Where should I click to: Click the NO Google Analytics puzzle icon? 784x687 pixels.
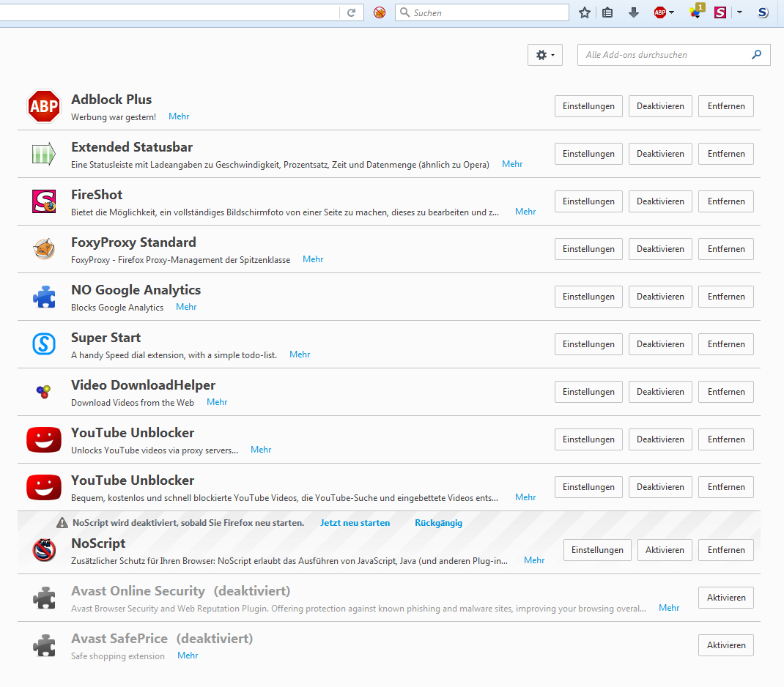44,297
